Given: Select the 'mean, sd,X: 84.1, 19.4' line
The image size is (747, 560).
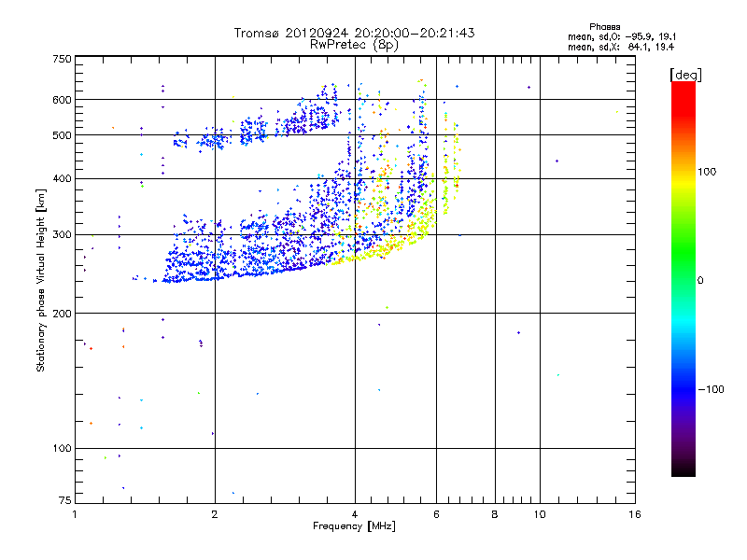Looking at the screenshot, I should (621, 47).
